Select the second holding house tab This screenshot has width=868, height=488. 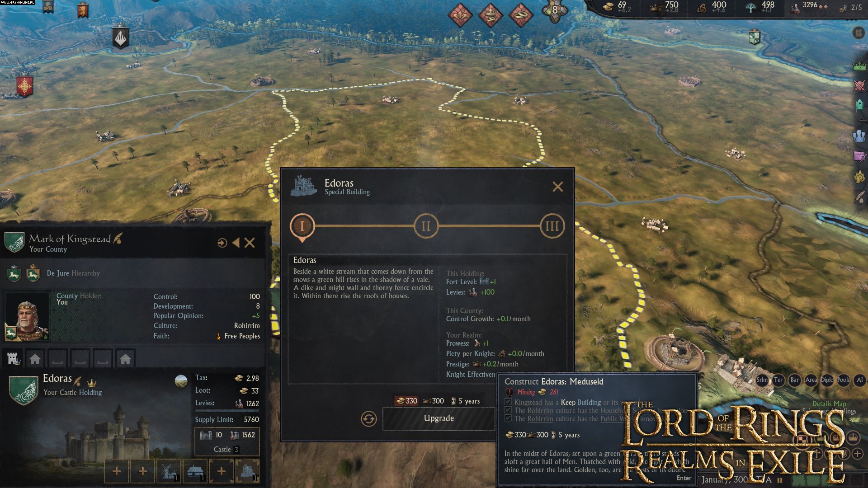click(126, 359)
